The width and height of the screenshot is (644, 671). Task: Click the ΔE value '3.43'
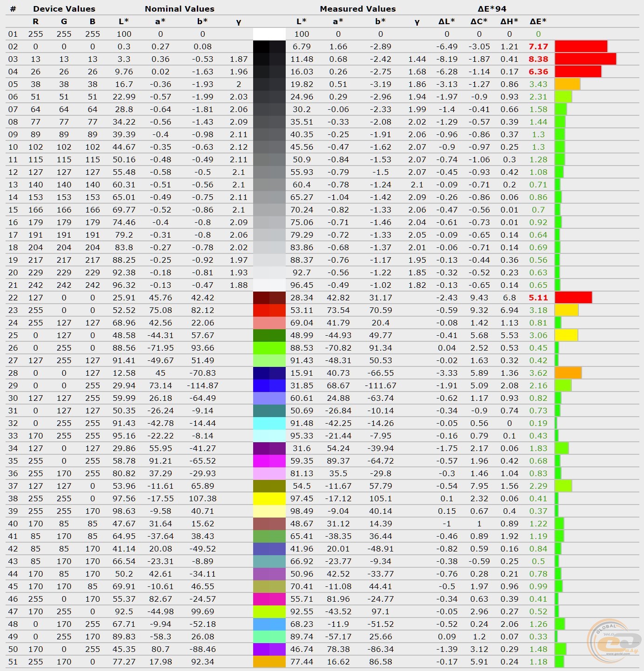(538, 84)
